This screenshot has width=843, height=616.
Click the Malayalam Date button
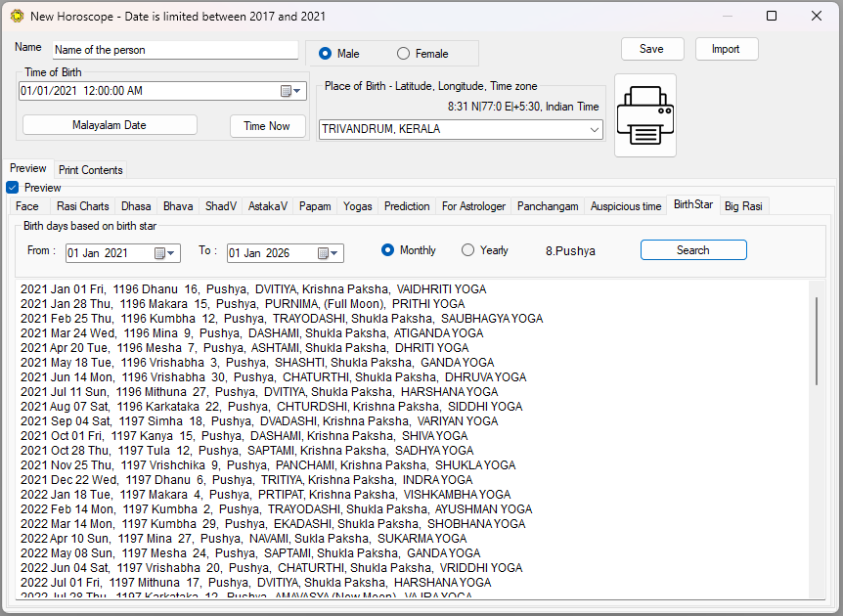[110, 125]
